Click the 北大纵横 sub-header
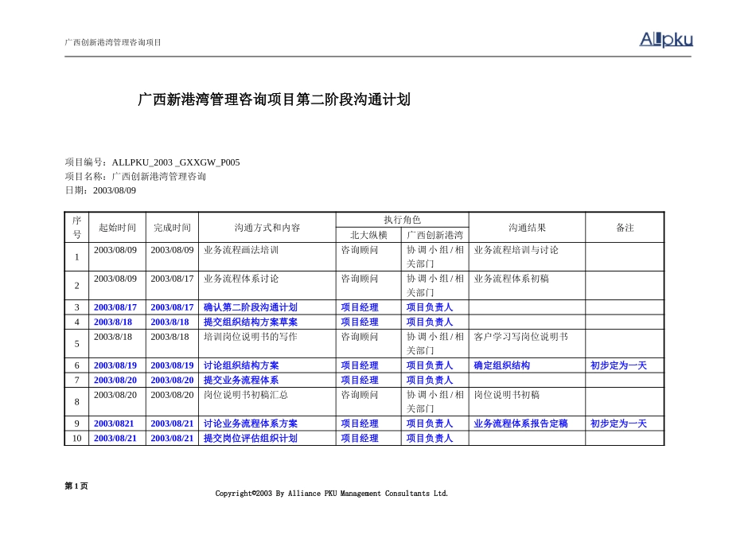 pyautogui.click(x=368, y=235)
